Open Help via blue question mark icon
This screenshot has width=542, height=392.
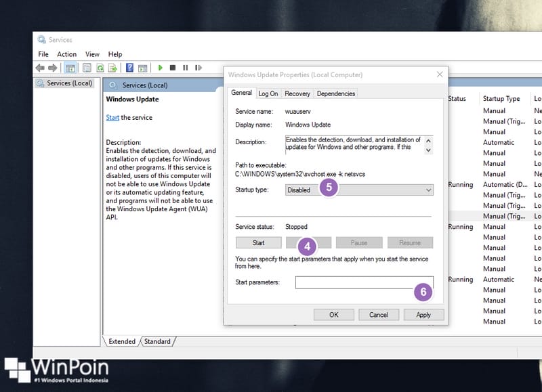click(129, 68)
